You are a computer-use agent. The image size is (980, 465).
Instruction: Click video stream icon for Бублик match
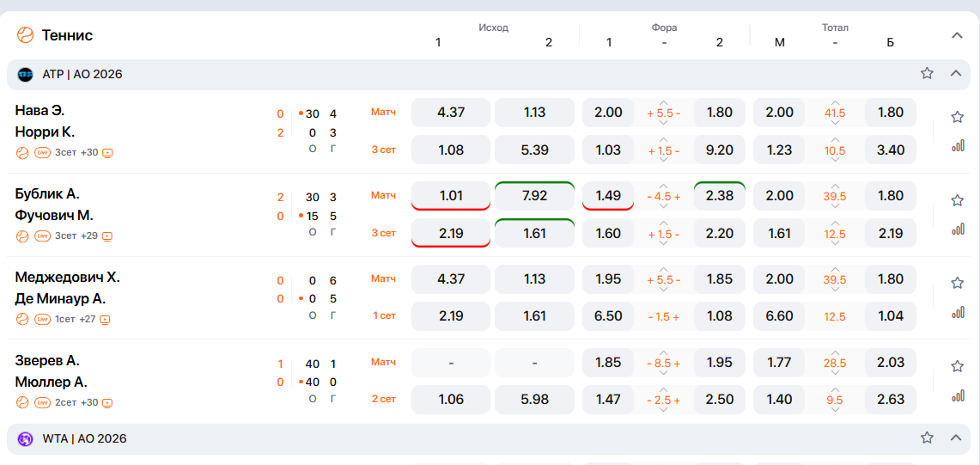(x=107, y=236)
